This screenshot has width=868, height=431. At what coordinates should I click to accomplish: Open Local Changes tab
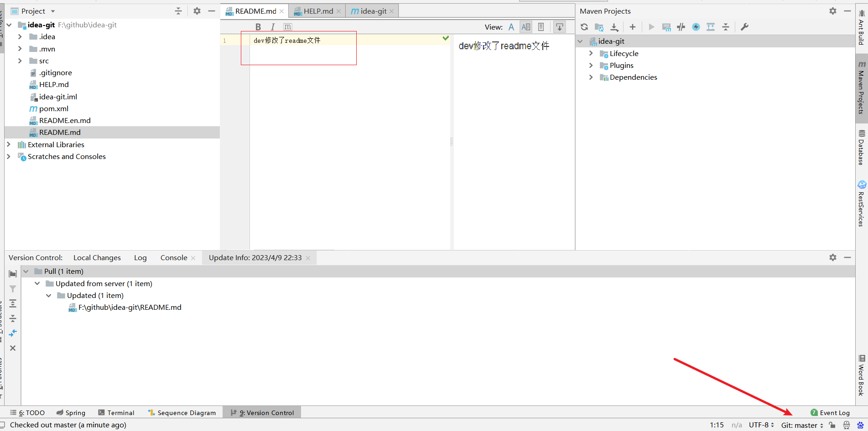point(97,257)
